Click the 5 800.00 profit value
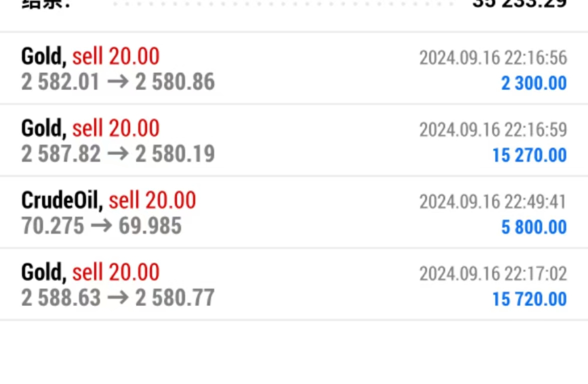This screenshot has width=588, height=384. pos(534,227)
